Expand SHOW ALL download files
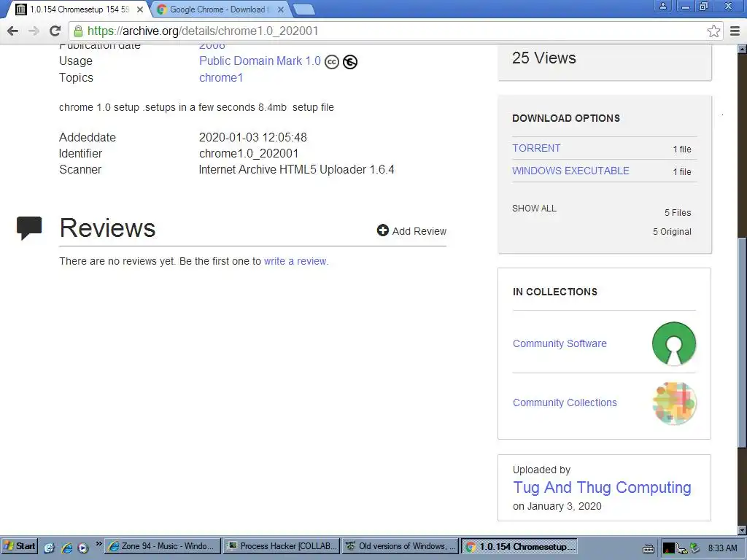747x560 pixels. pyautogui.click(x=534, y=208)
